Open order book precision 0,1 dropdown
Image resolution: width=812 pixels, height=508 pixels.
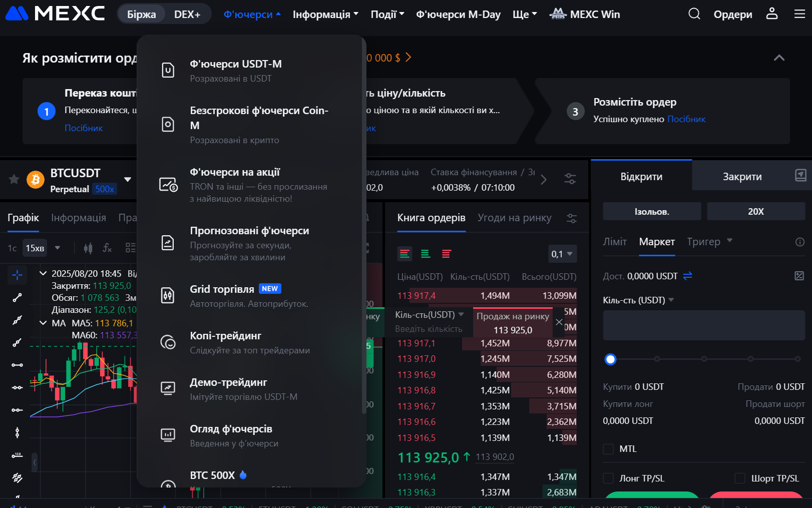[x=562, y=254]
